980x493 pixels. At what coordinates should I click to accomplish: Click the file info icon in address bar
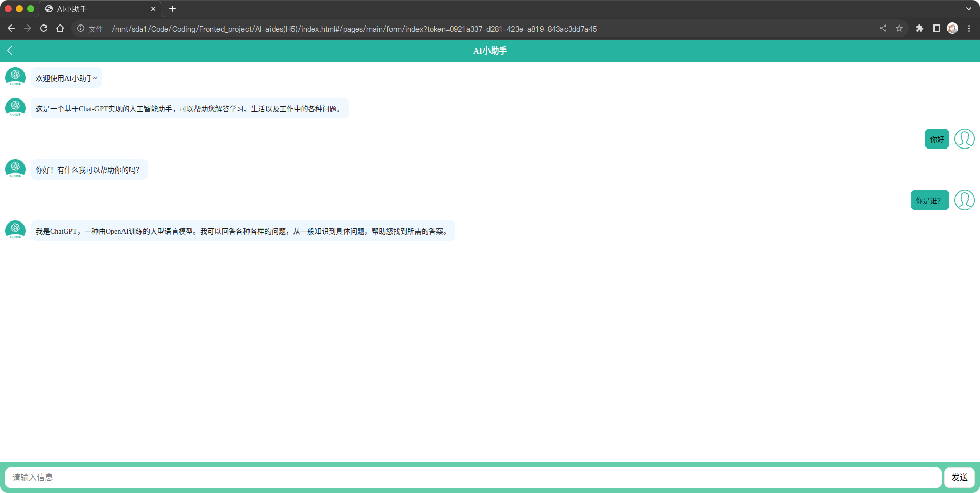point(81,29)
